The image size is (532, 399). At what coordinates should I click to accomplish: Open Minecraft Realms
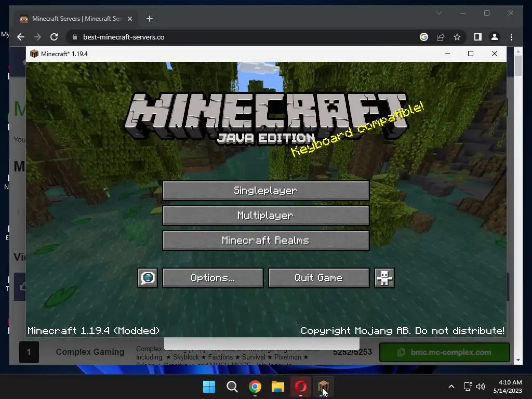(265, 241)
